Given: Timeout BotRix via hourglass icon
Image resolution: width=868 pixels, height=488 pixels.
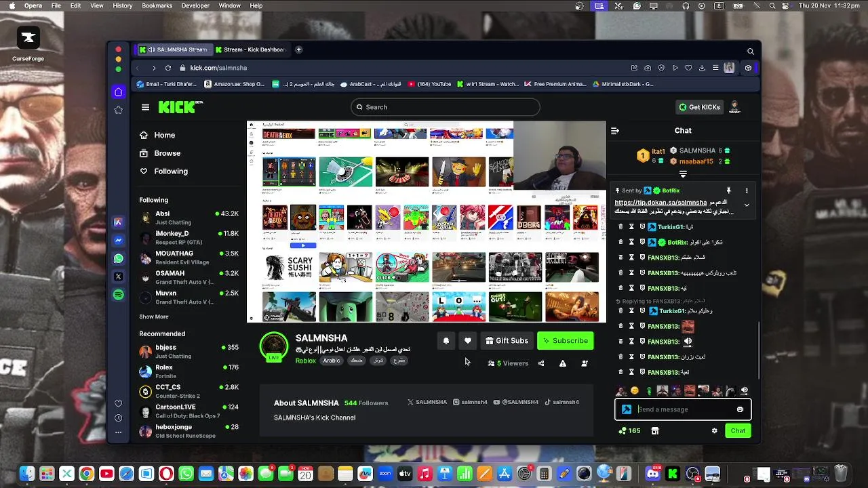Looking at the screenshot, I should 631,242.
